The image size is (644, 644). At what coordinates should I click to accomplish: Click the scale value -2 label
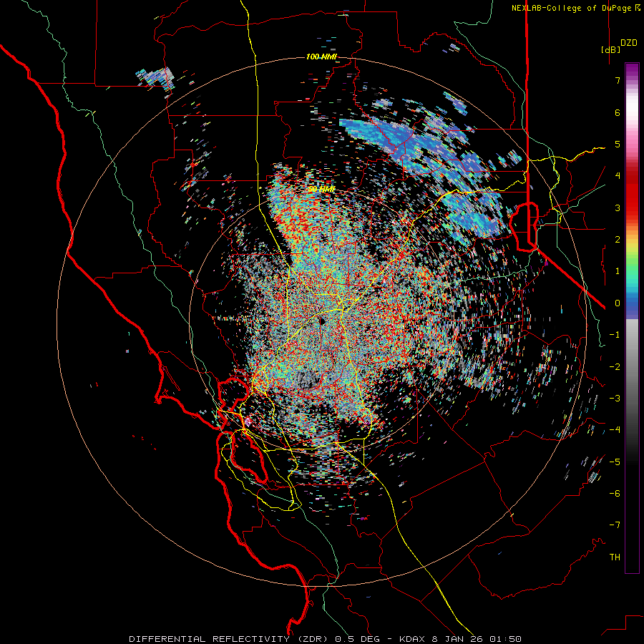tap(615, 366)
